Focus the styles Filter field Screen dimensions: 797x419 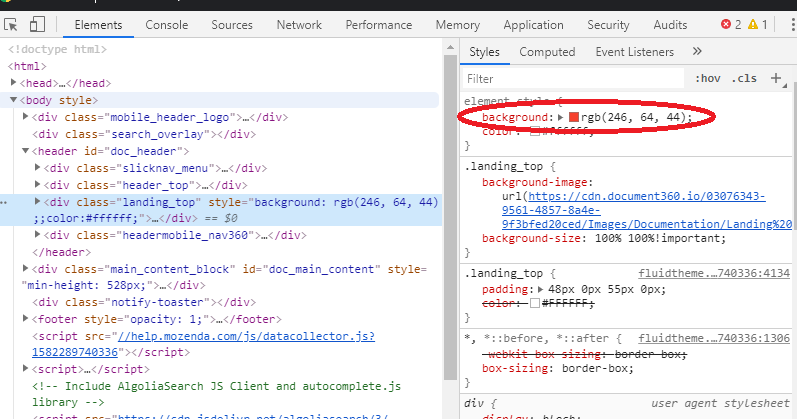[573, 79]
